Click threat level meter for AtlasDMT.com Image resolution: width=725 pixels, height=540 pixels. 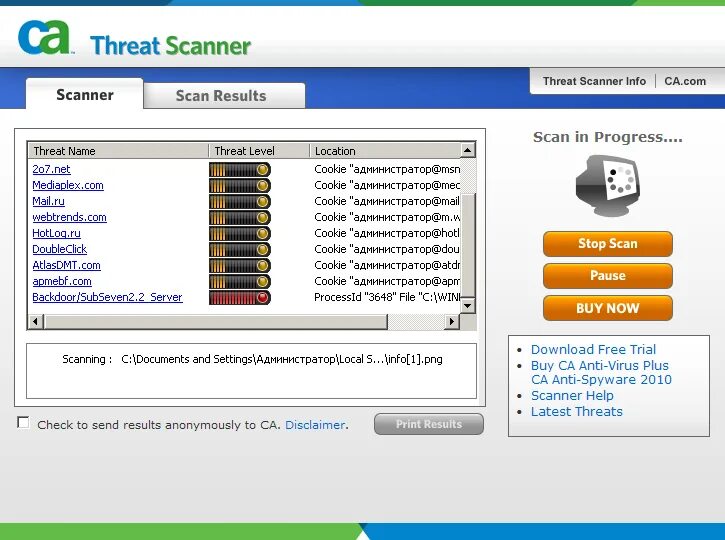pyautogui.click(x=240, y=265)
